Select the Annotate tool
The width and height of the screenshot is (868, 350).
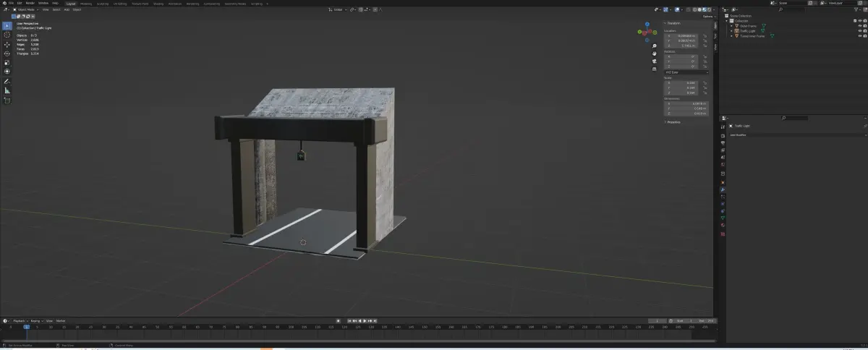click(7, 82)
